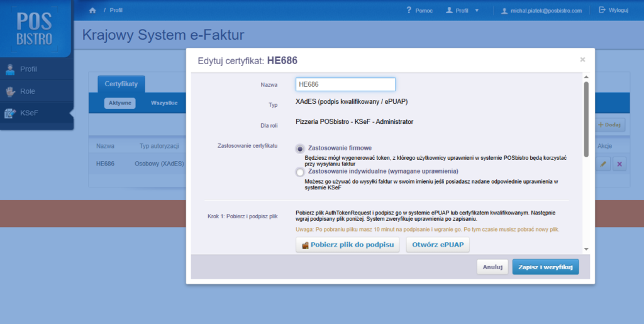Click Pobierz plik do podpisu button
644x324 pixels.
[x=347, y=245]
